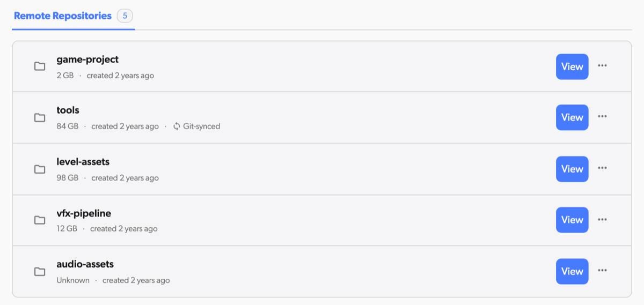
Task: View the level-assets repository
Action: click(x=572, y=169)
